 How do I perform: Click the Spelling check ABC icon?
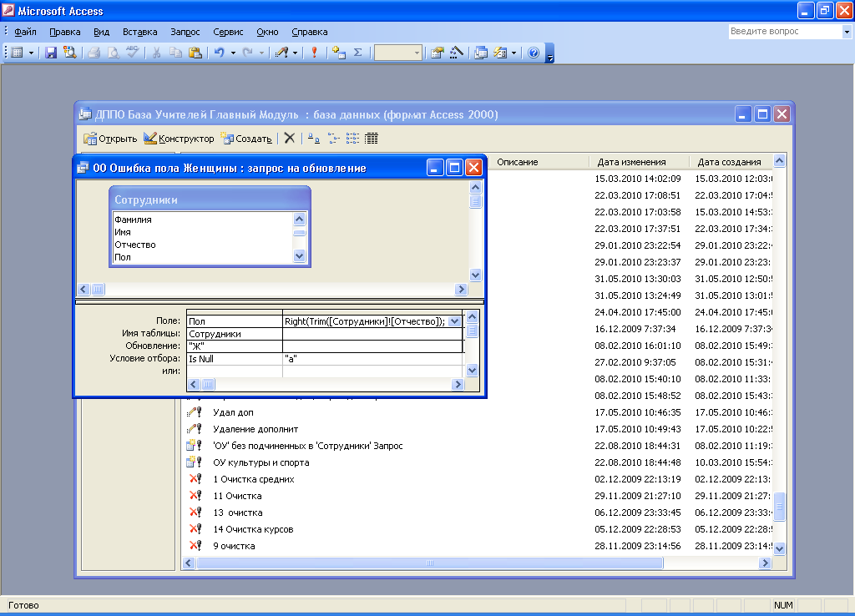point(132,53)
